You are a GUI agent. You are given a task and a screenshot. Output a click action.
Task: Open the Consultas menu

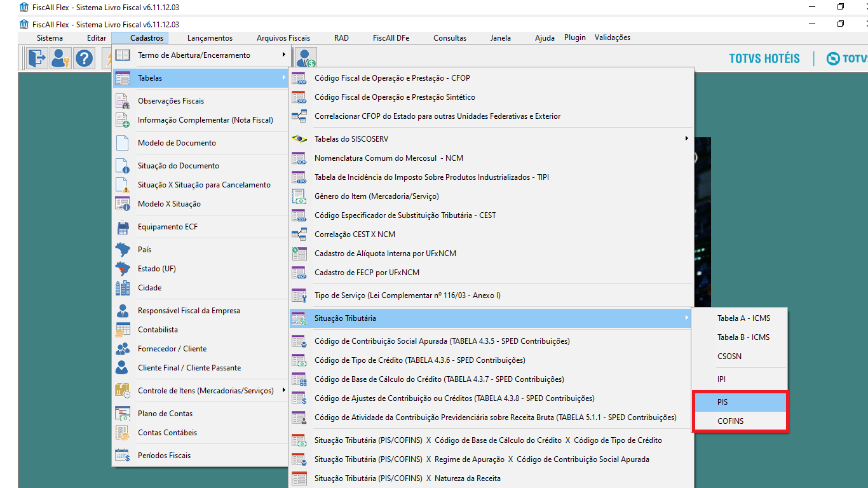(450, 38)
